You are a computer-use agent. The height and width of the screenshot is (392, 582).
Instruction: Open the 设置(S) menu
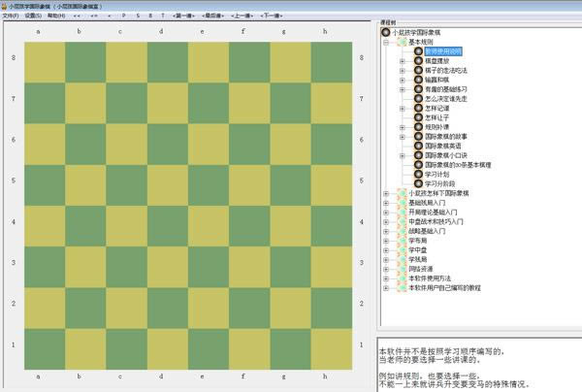click(x=33, y=16)
